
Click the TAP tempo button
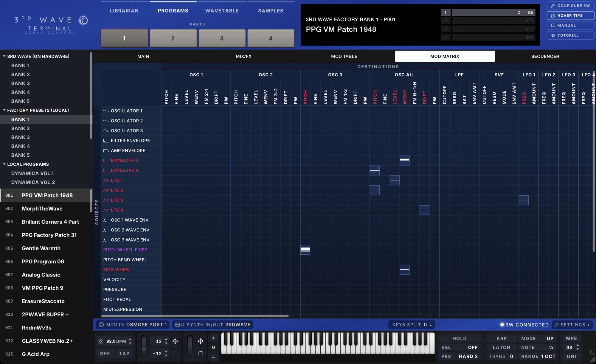pos(124,354)
